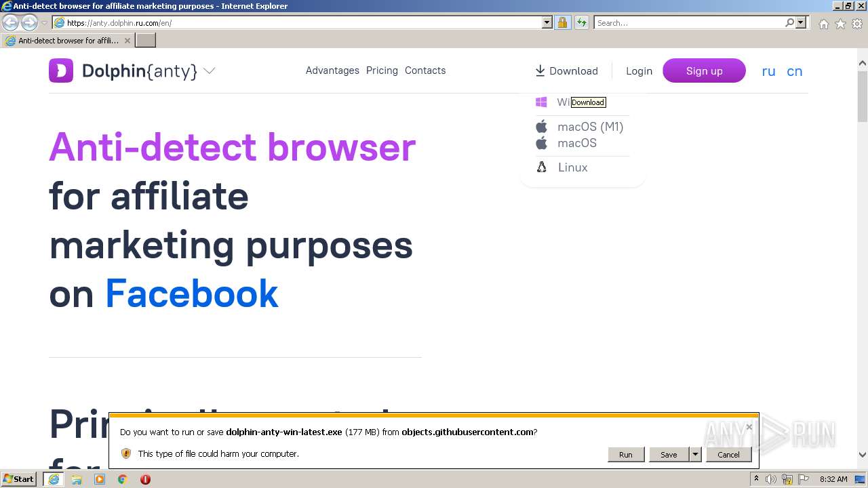
Task: Click the purple Sign up button
Action: click(704, 70)
